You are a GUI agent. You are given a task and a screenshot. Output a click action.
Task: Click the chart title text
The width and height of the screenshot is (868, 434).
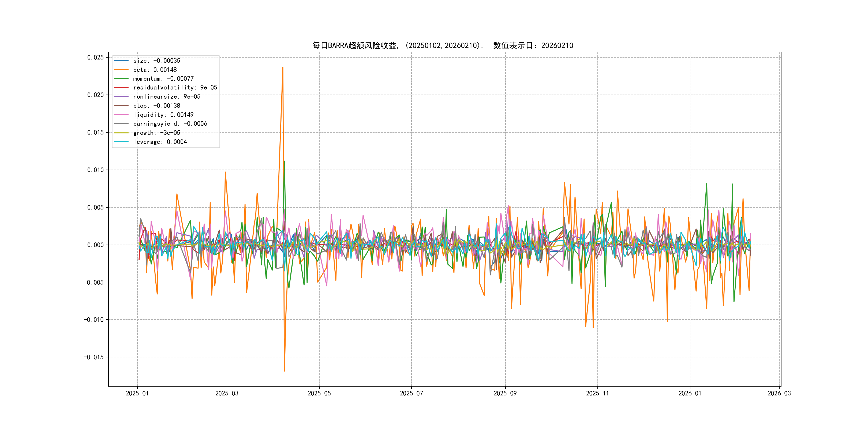[442, 46]
